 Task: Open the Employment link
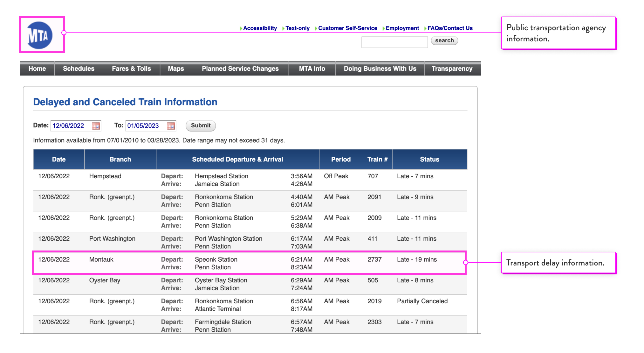click(402, 28)
